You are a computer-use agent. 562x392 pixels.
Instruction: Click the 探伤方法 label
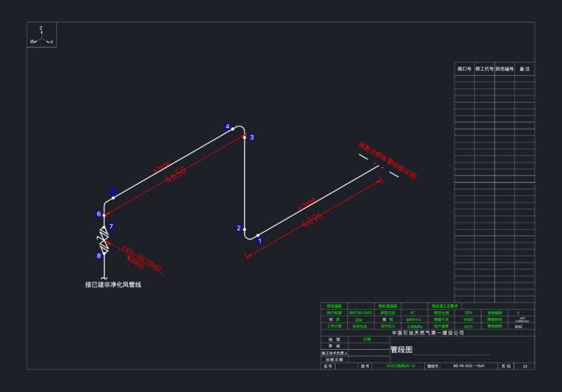388,313
